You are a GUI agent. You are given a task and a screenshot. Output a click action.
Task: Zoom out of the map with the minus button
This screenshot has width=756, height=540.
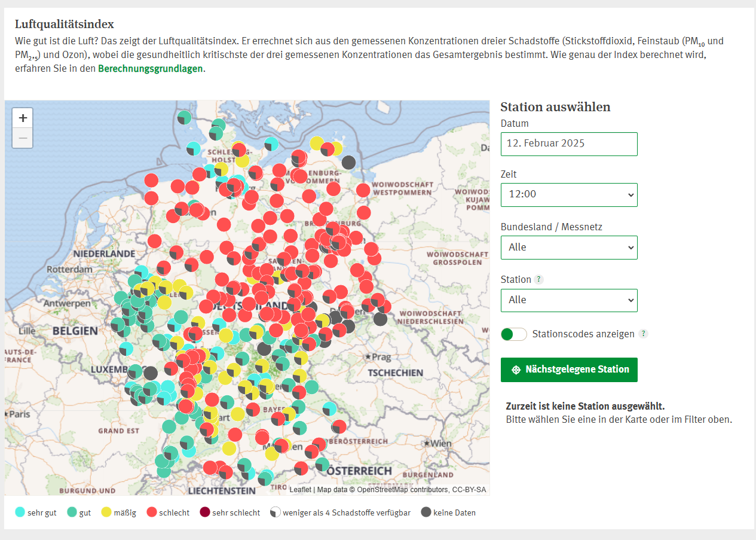click(x=22, y=138)
